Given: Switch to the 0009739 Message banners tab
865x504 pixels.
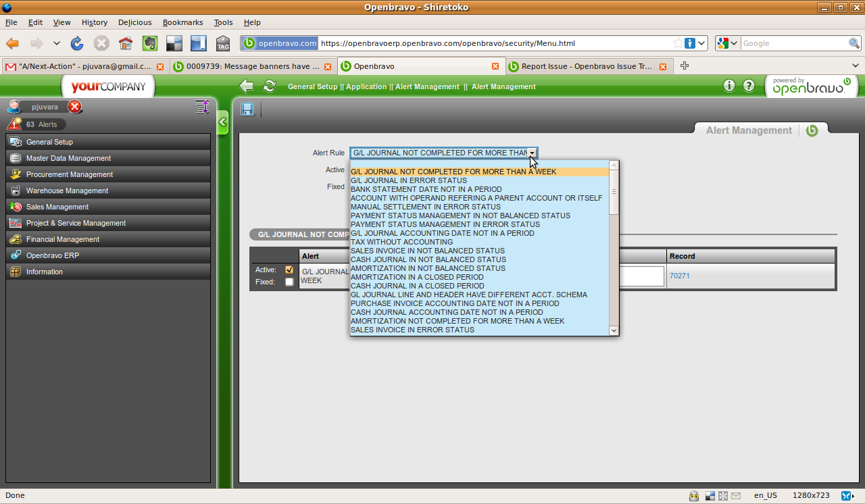Looking at the screenshot, I should (252, 66).
